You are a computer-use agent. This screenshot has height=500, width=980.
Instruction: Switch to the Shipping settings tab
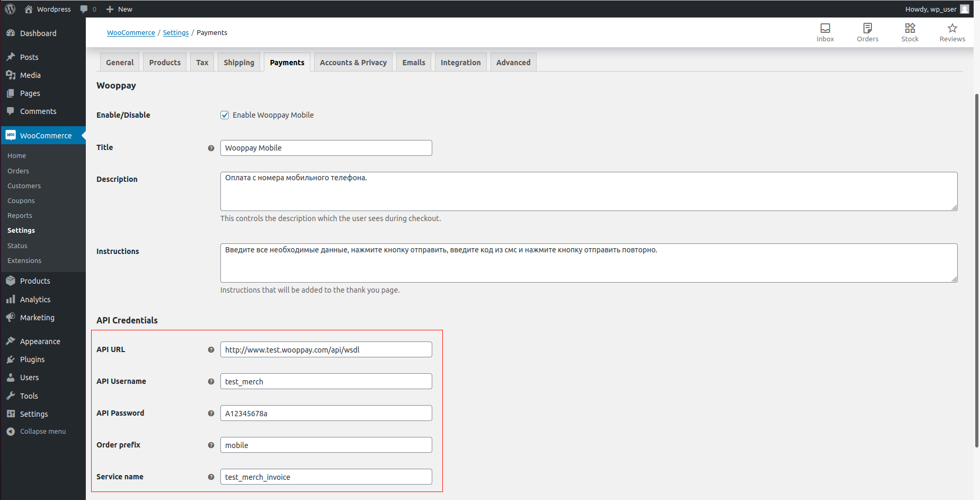239,63
